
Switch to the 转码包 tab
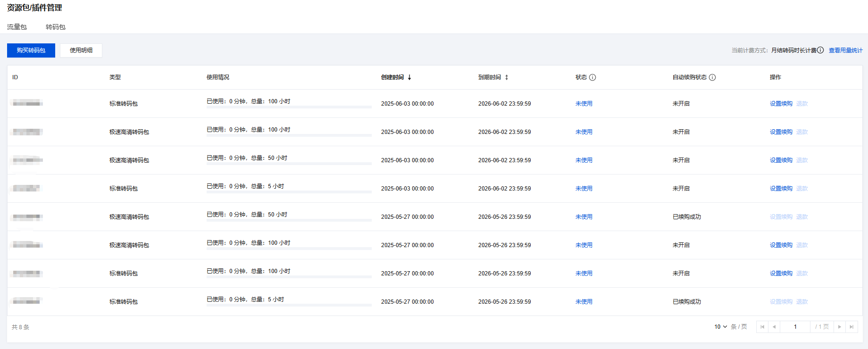pyautogui.click(x=56, y=27)
